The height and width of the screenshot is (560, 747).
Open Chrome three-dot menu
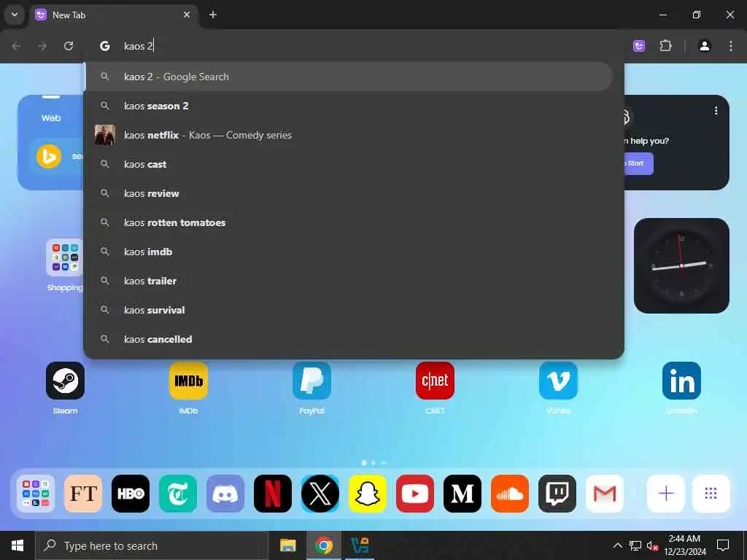pos(731,46)
